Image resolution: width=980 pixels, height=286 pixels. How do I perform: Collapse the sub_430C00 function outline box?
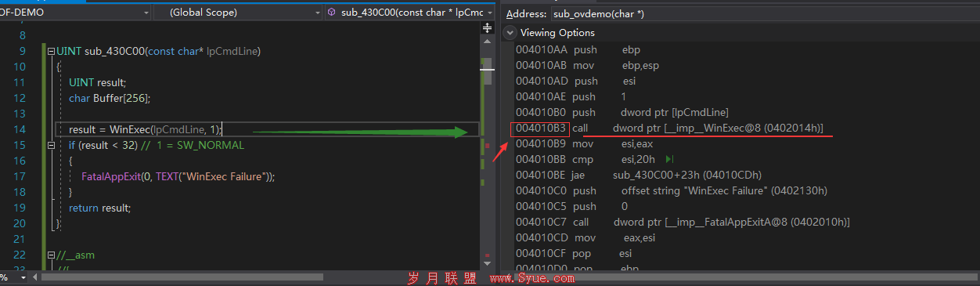(x=51, y=52)
